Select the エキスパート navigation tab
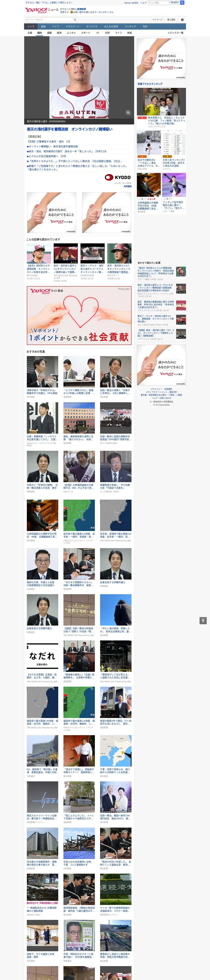Image resolution: width=210 pixels, height=980 pixels. tap(72, 27)
